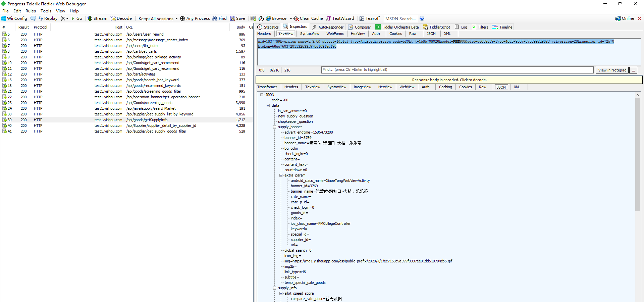Image resolution: width=644 pixels, height=302 pixels.
Task: Click the Body column header
Action: coord(241,27)
